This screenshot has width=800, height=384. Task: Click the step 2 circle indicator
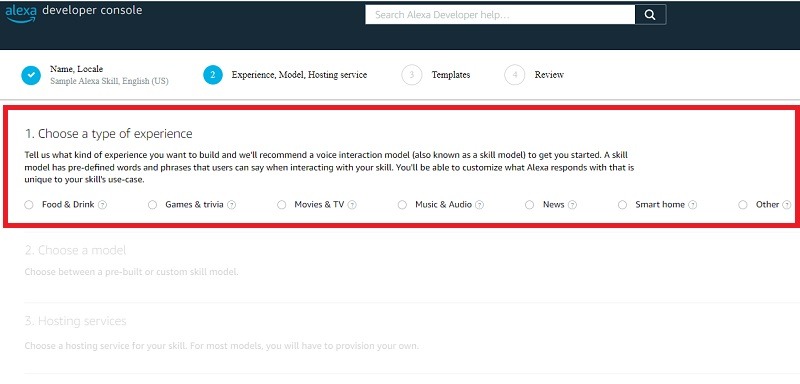click(x=213, y=75)
